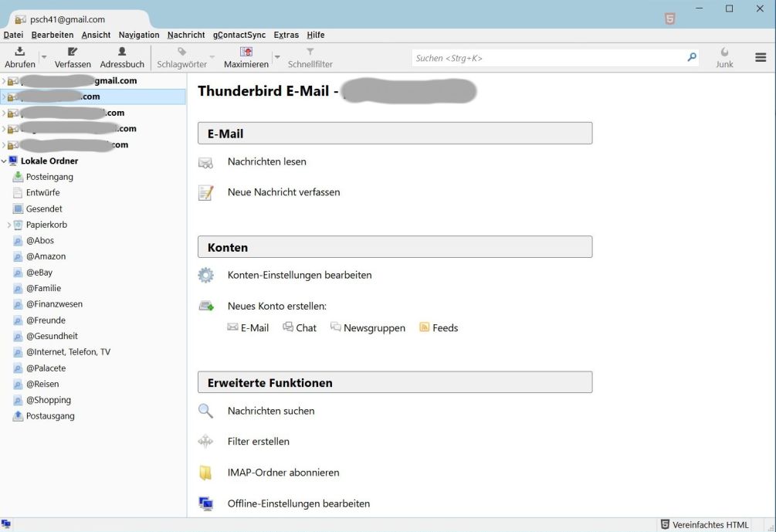
Task: Click the Filter erstellen arrows icon
Action: point(205,442)
